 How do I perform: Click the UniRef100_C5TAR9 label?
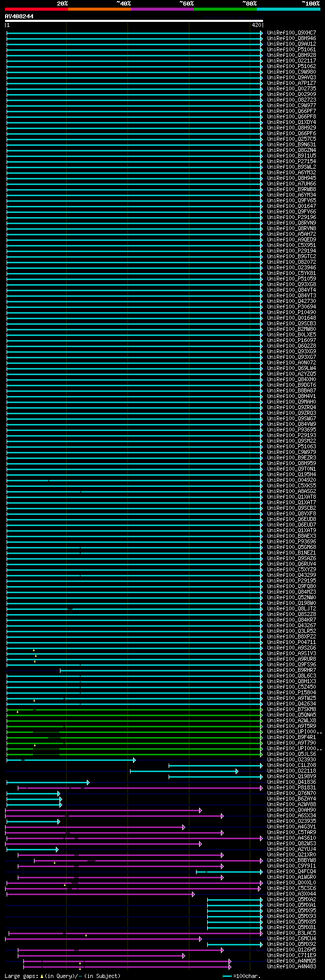[291, 833]
